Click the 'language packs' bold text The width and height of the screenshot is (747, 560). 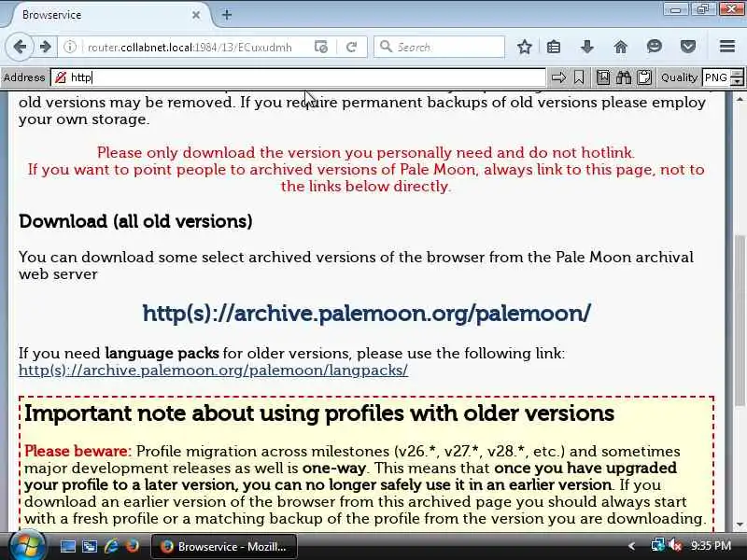tap(162, 354)
